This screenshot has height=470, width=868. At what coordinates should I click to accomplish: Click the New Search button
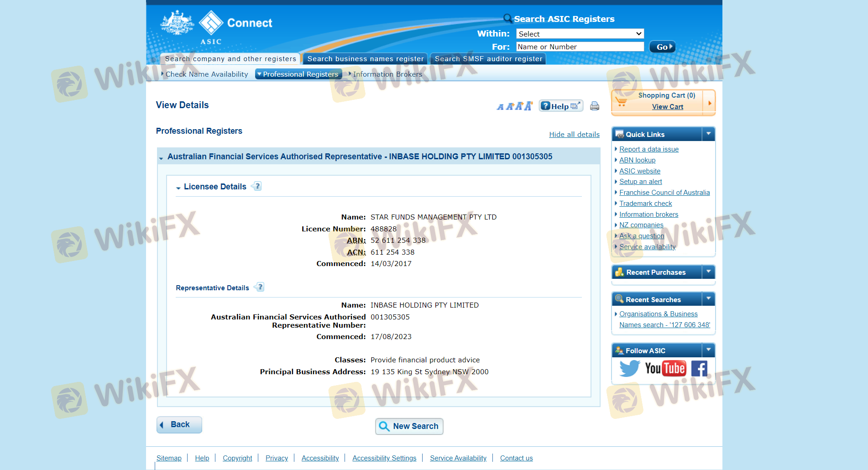pos(409,426)
